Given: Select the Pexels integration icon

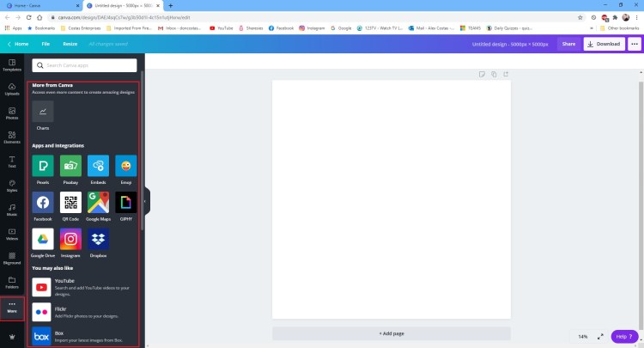Looking at the screenshot, I should tap(43, 166).
